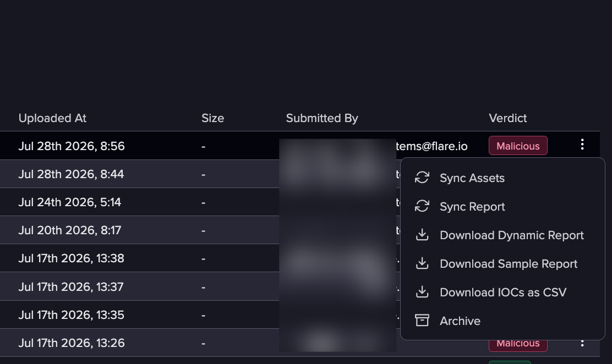Select the Jul 24th 2026, 5:14 date cell
Screen dimensions: 612x364
69,202
